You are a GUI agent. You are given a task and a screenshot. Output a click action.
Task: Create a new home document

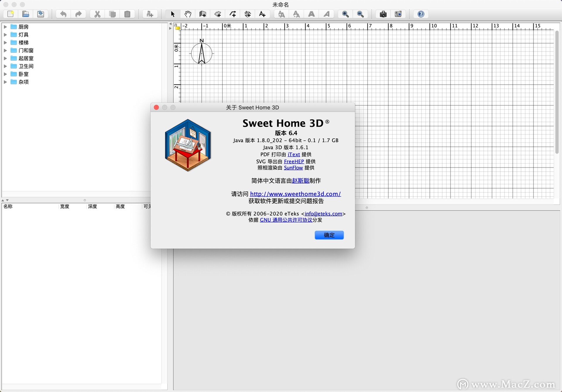tap(11, 14)
